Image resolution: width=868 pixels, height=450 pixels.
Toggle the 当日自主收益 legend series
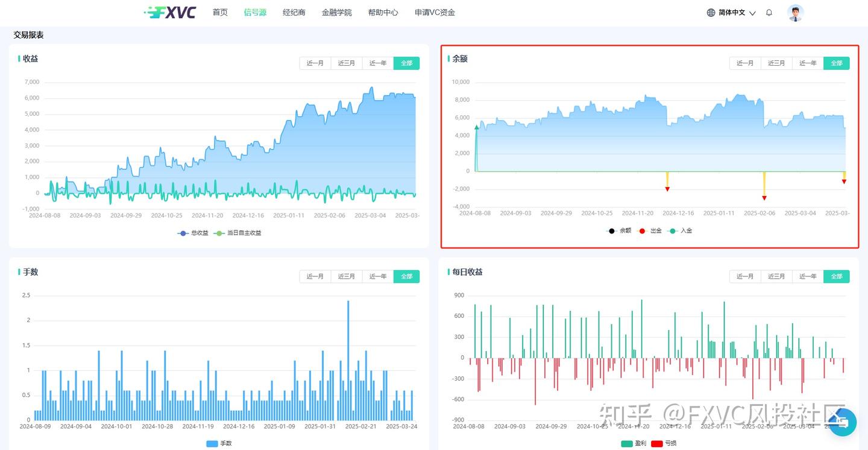237,233
